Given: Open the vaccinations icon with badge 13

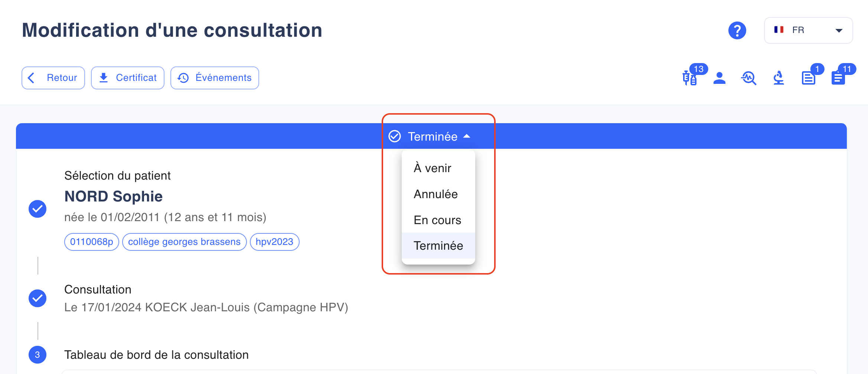Looking at the screenshot, I should click(690, 78).
